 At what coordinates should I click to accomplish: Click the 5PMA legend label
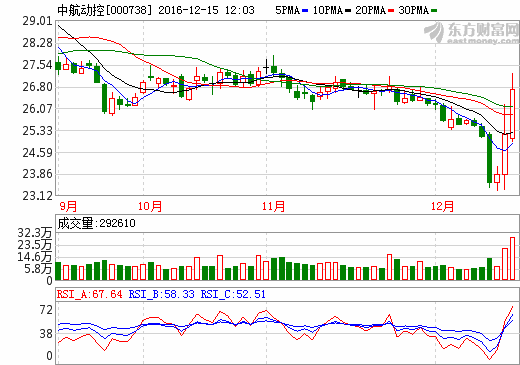tap(287, 10)
